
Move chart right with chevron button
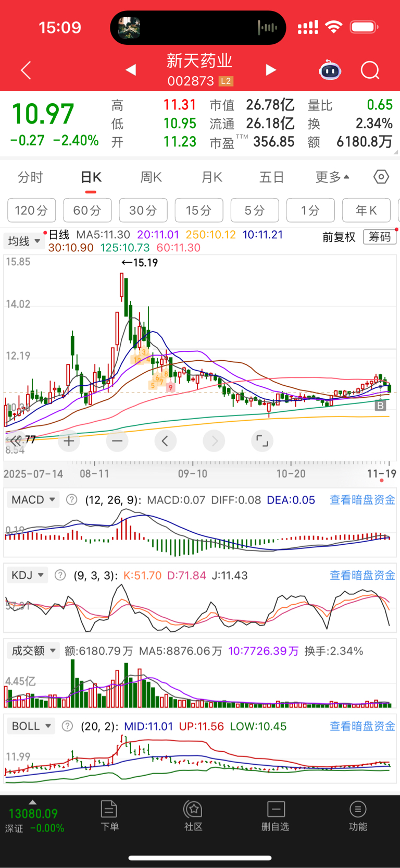[214, 441]
